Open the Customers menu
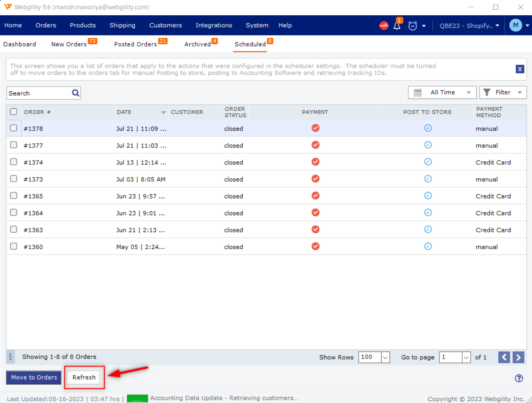Viewport: 532px width, 403px height. point(165,25)
